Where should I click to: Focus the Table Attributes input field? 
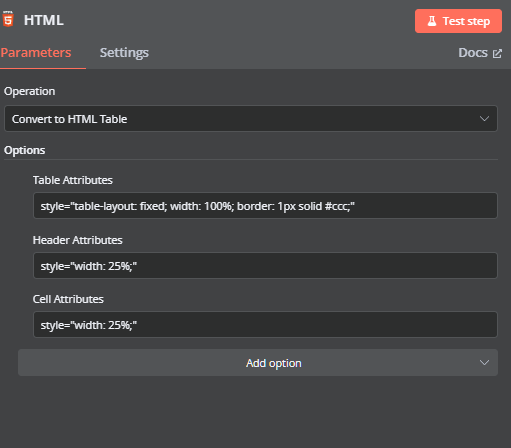tap(265, 206)
